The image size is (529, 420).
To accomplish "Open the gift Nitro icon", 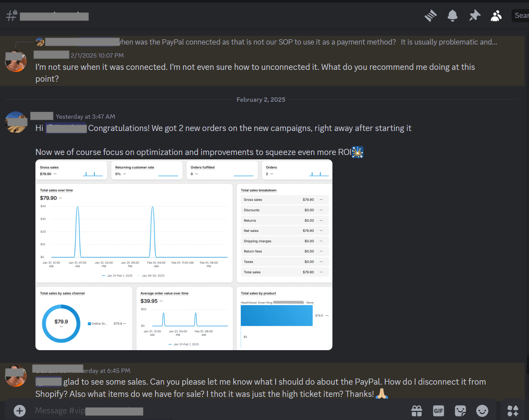I will click(416, 410).
